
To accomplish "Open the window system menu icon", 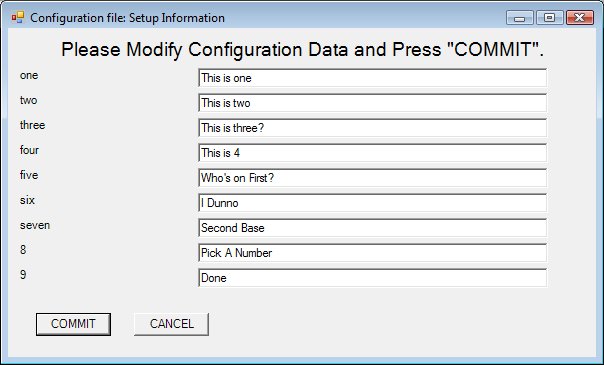I will click(18, 17).
